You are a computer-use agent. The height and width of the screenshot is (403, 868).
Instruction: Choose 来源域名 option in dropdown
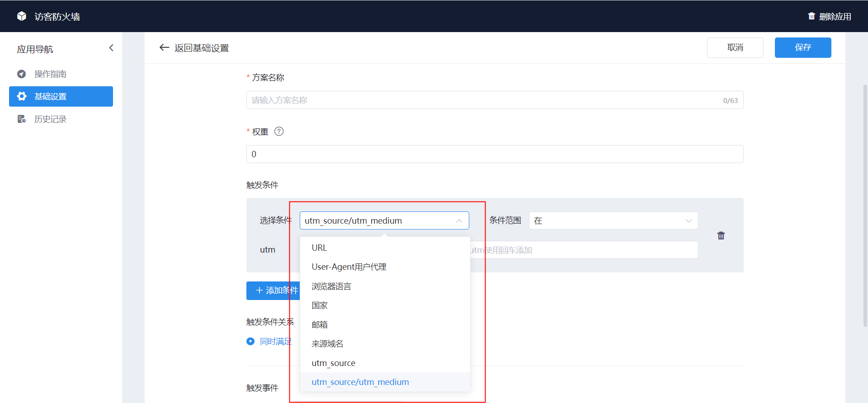click(385, 344)
